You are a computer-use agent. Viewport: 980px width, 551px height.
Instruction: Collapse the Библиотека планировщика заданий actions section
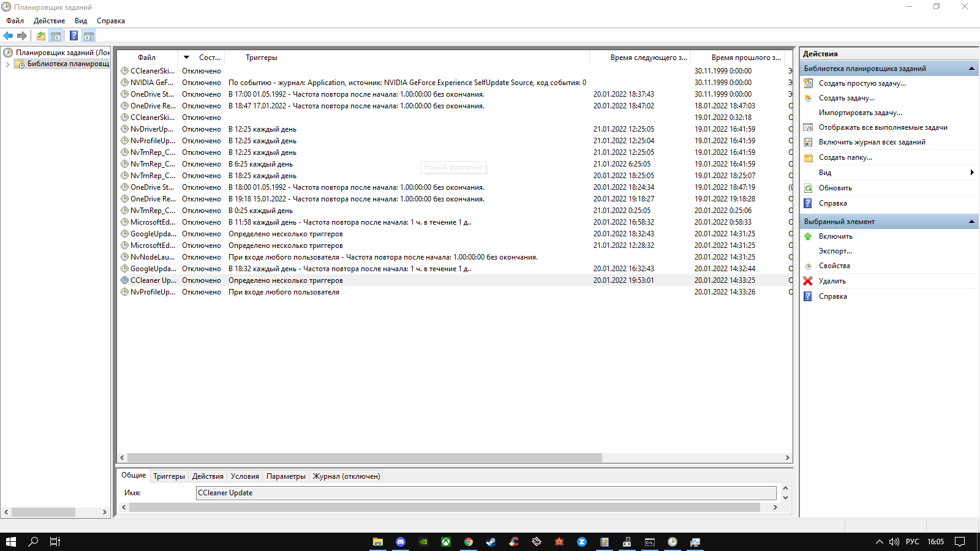(971, 69)
